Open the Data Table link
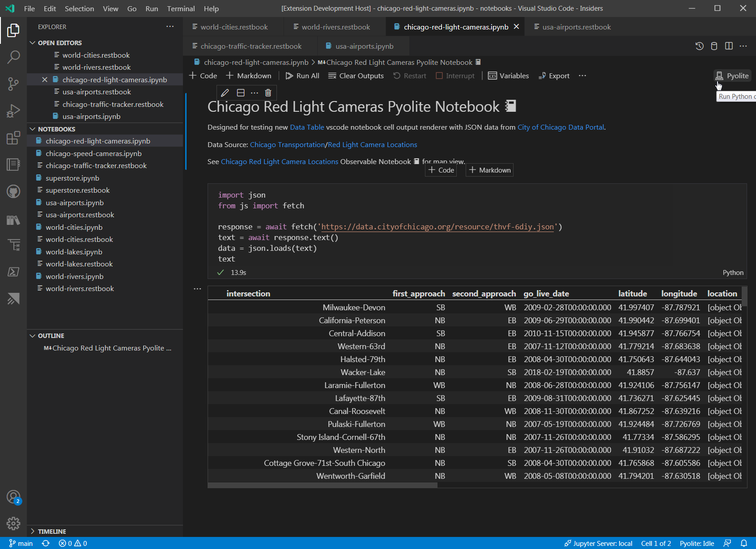The width and height of the screenshot is (756, 549). pos(307,127)
